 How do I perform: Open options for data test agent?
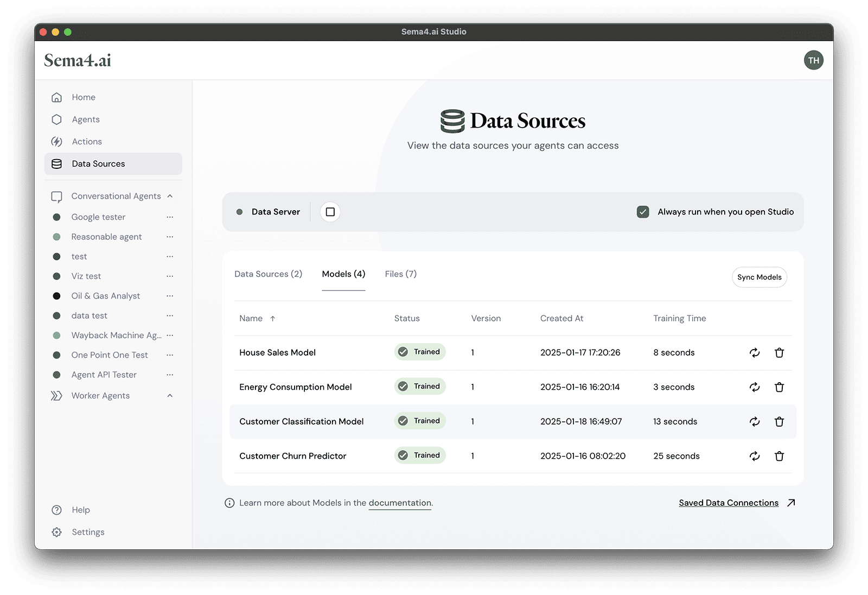(x=170, y=315)
